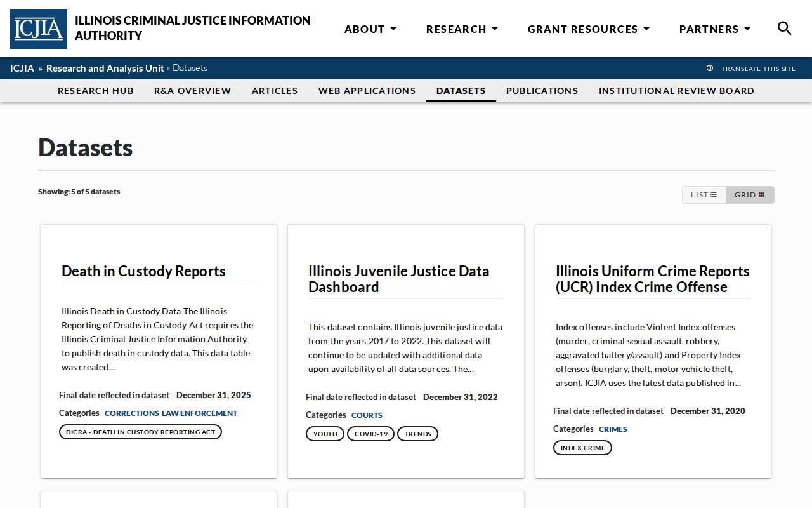Click the Trends tag
Image resolution: width=812 pixels, height=508 pixels.
tap(417, 434)
